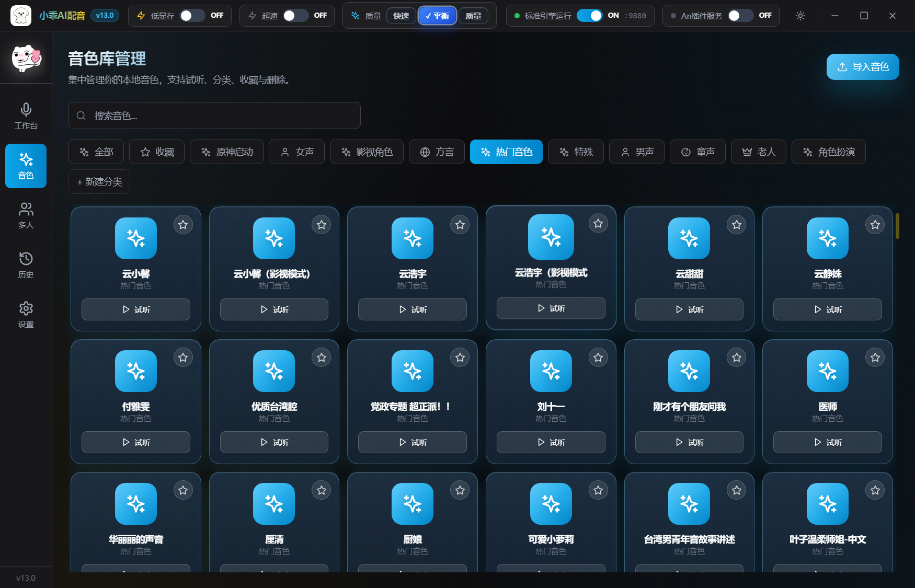Open the 历史 history page
Image resolution: width=915 pixels, height=588 pixels.
26,265
